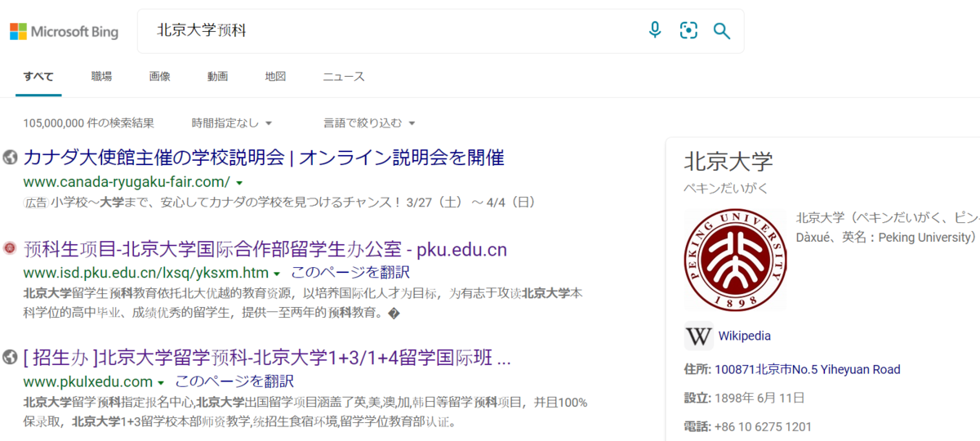Open [招生办]北京大学留学预科 result title

[x=267, y=358]
